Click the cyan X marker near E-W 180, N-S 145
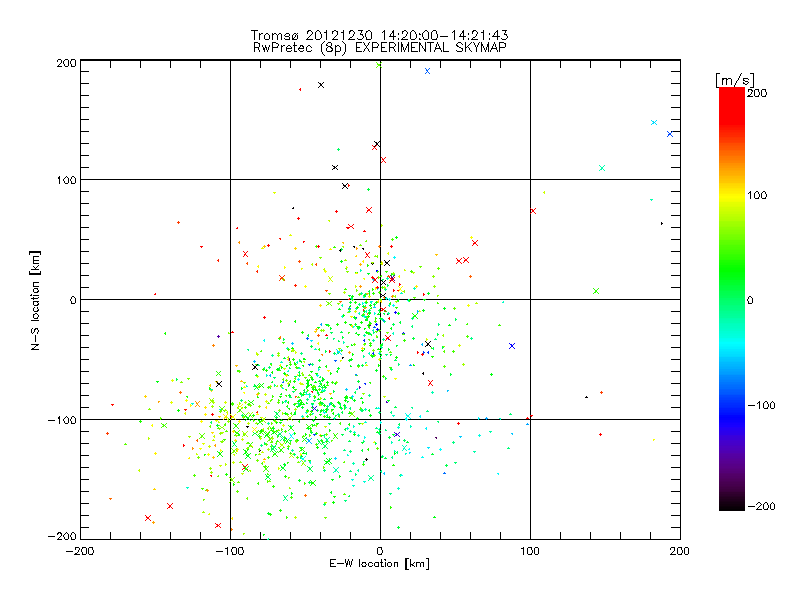Screen dimensions: 800x600 point(654,123)
